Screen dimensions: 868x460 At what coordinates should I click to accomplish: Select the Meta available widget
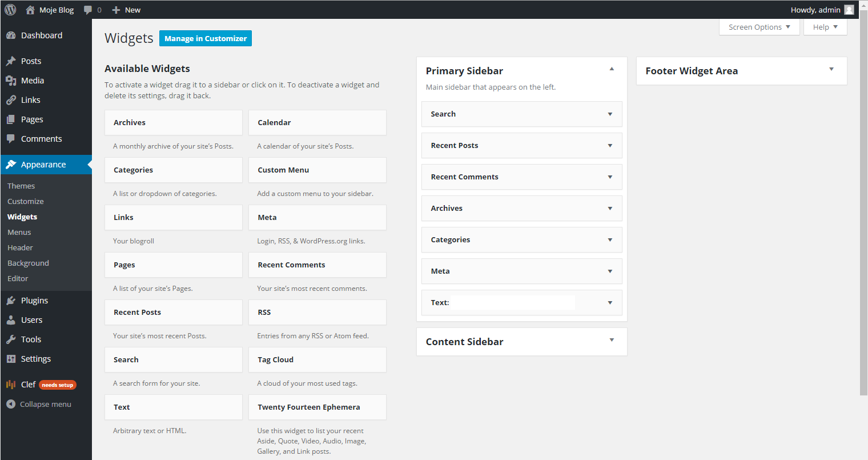[318, 218]
